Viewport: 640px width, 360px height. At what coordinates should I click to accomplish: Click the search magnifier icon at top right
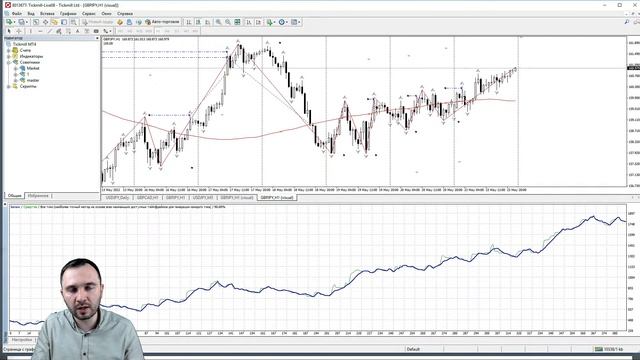coord(627,22)
